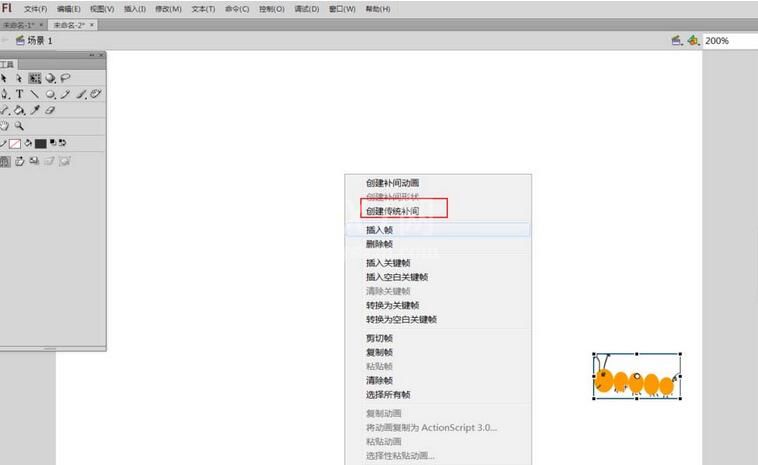
Task: Select the Pencil tool
Action: (x=65, y=94)
